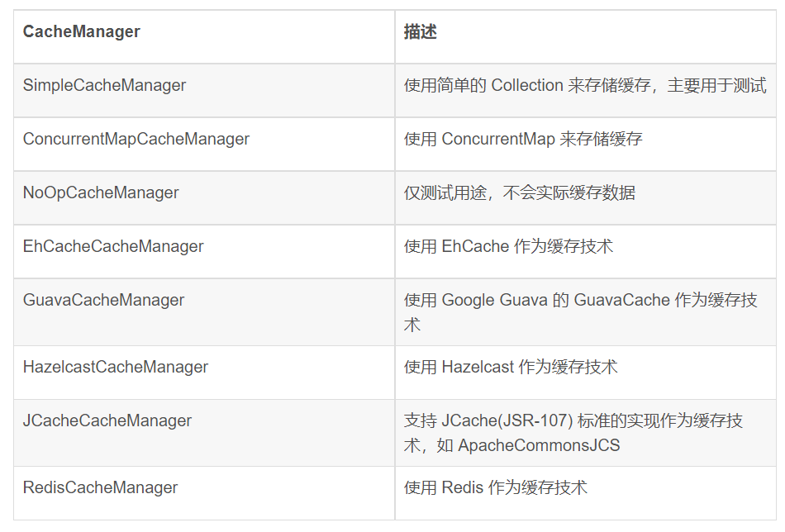Click the JCache(JSR-107) text
The height and width of the screenshot is (532, 785).
click(x=507, y=420)
